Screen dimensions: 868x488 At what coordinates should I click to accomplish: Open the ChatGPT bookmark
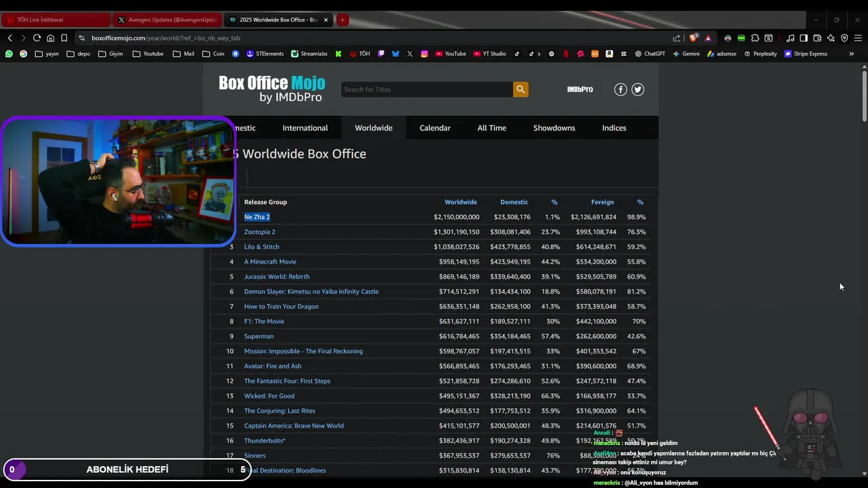(x=650, y=54)
